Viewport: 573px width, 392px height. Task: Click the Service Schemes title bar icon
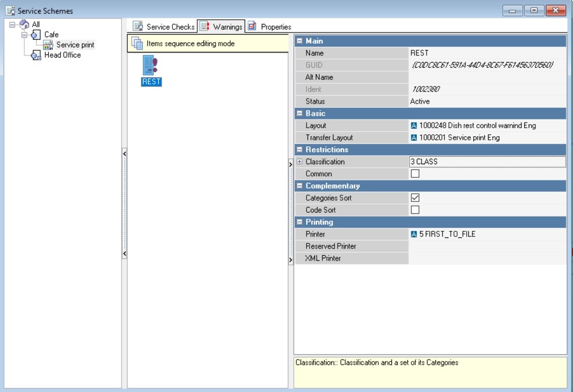(10, 11)
